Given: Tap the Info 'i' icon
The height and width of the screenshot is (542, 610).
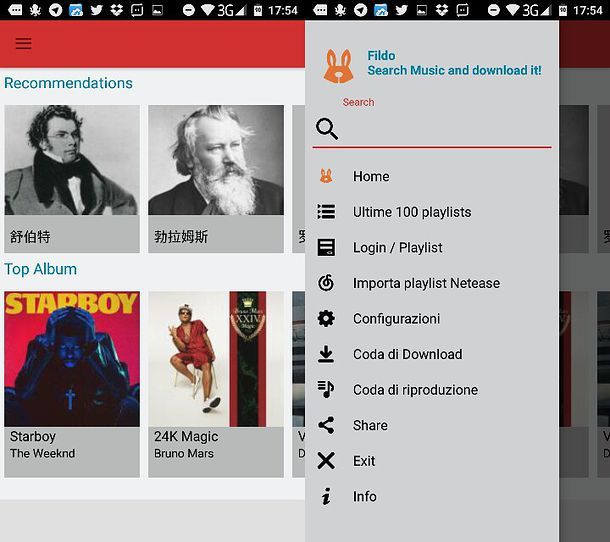Looking at the screenshot, I should tap(326, 497).
